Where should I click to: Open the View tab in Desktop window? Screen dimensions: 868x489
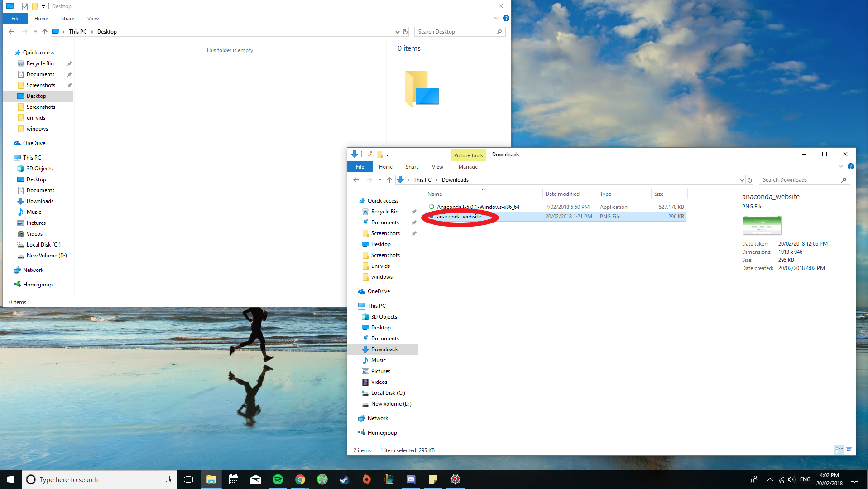pos(93,19)
